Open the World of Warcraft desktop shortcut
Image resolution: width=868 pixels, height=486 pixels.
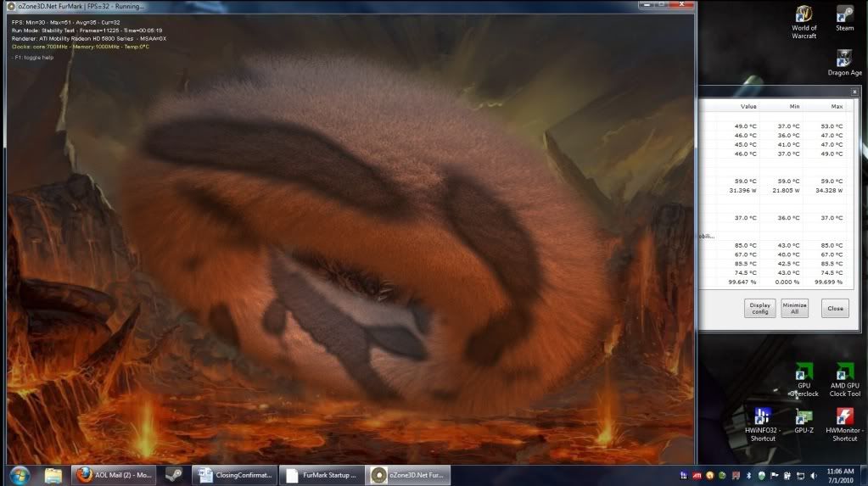(x=804, y=22)
